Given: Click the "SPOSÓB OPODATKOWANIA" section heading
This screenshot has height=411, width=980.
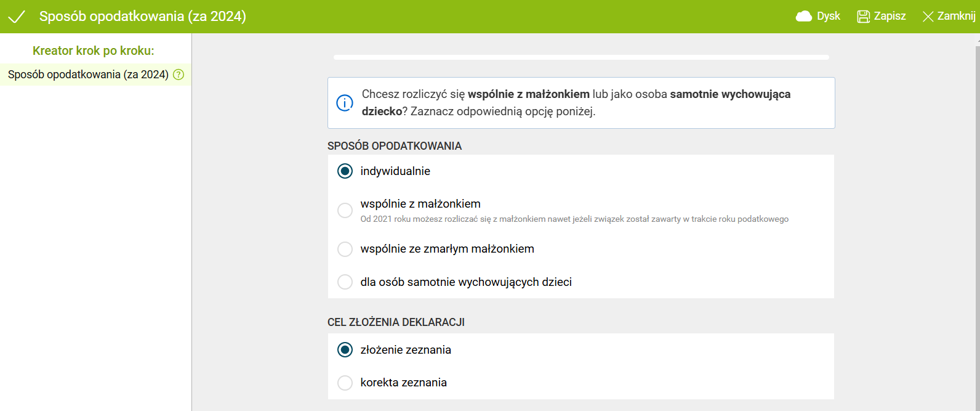Looking at the screenshot, I should click(395, 146).
